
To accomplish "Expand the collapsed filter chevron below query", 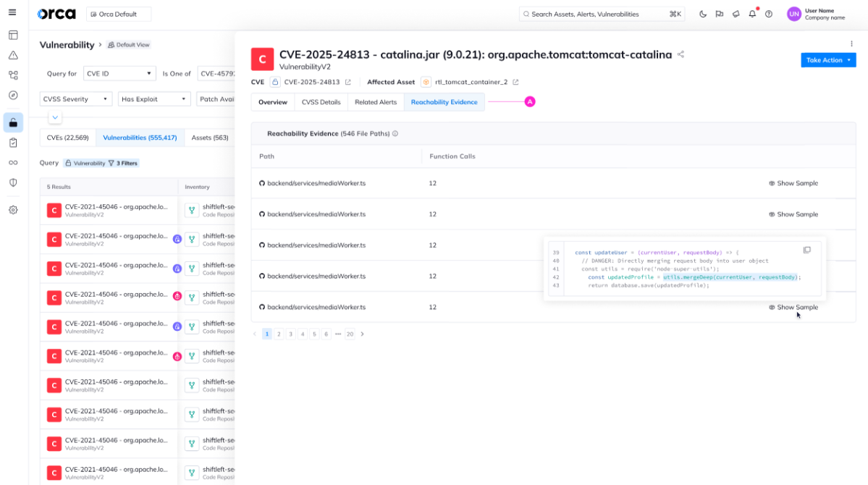I will (56, 117).
